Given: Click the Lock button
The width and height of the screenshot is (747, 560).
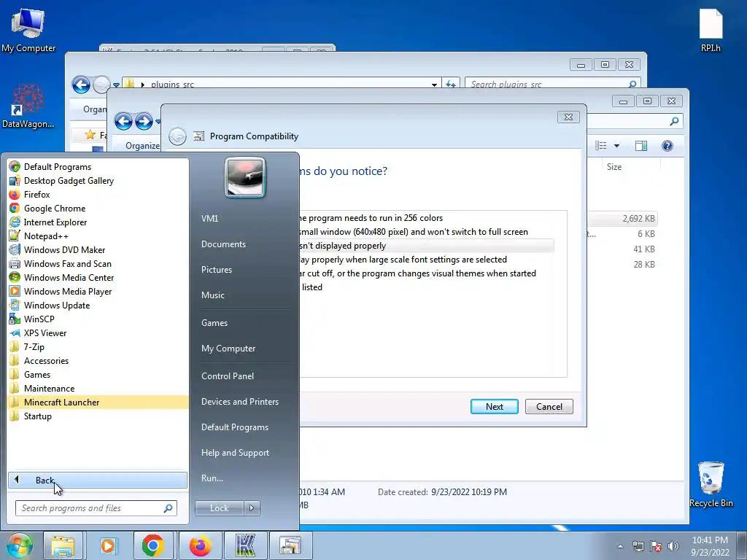Looking at the screenshot, I should pos(219,508).
